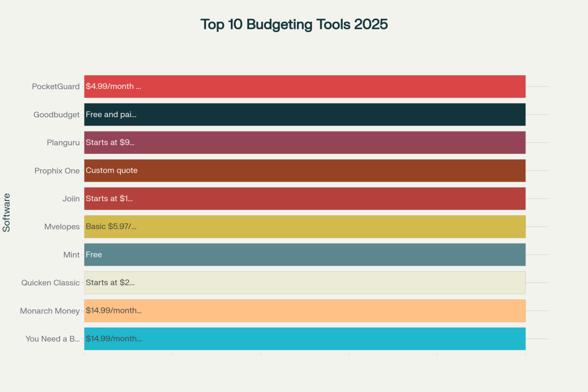This screenshot has width=588, height=392.
Task: Select the cream Quicken Classic bar
Action: pyautogui.click(x=305, y=283)
